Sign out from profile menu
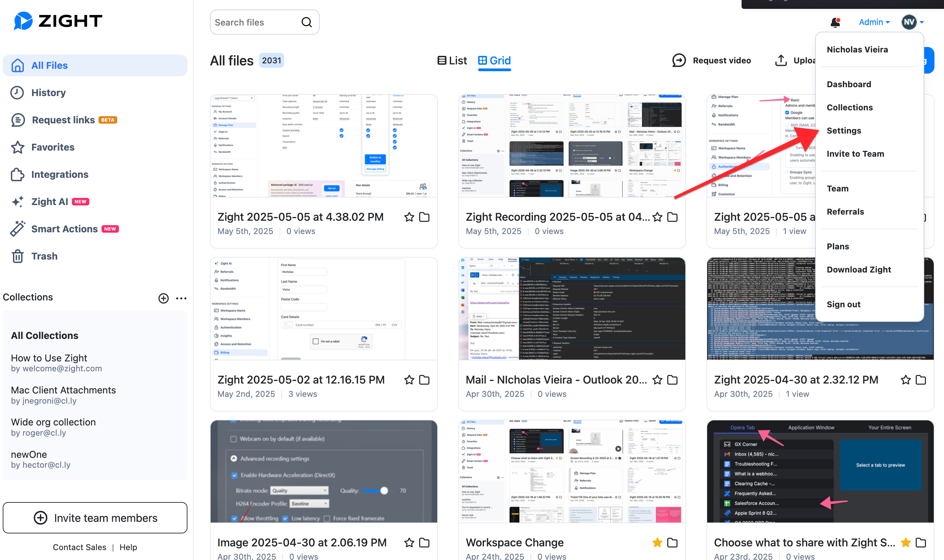 (x=843, y=304)
